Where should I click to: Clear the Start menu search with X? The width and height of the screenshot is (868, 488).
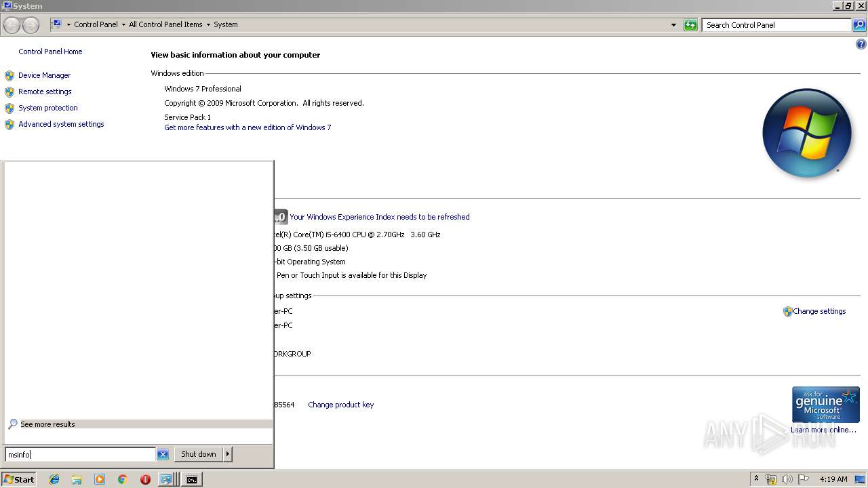click(x=163, y=455)
